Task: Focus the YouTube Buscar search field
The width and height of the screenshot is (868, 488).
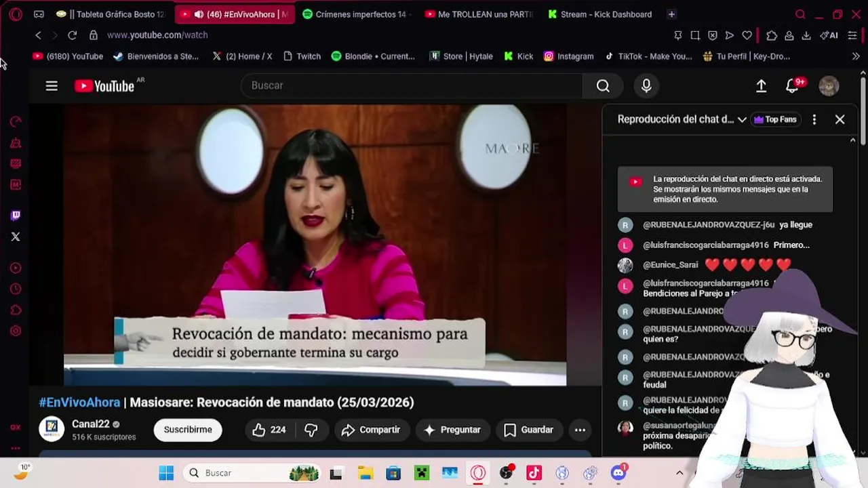Action: click(x=412, y=85)
